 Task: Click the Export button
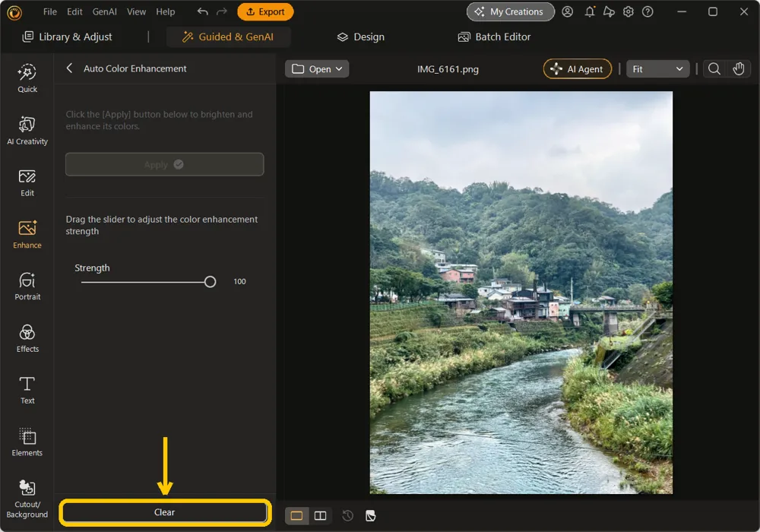click(x=265, y=11)
